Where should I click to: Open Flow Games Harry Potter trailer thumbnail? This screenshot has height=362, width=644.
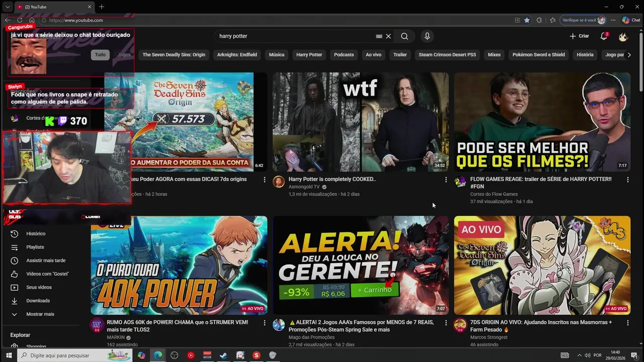[542, 122]
